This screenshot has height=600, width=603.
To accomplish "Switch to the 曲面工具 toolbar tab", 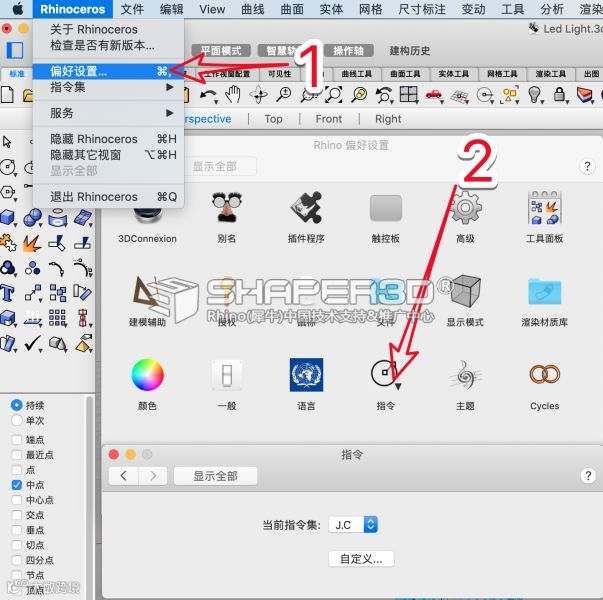I will tap(405, 74).
